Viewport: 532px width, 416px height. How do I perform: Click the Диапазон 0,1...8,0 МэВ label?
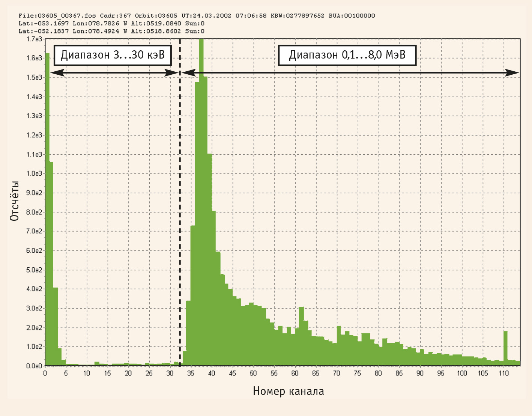[347, 55]
